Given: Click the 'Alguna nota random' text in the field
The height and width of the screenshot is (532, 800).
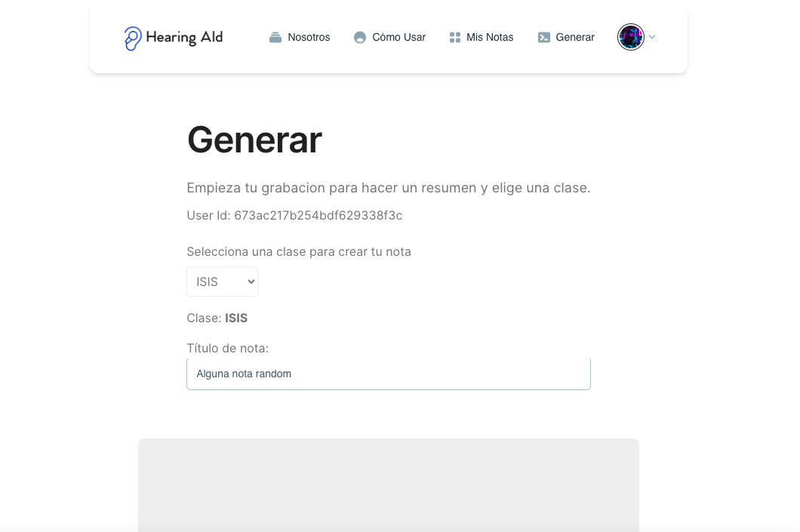Looking at the screenshot, I should 244,374.
